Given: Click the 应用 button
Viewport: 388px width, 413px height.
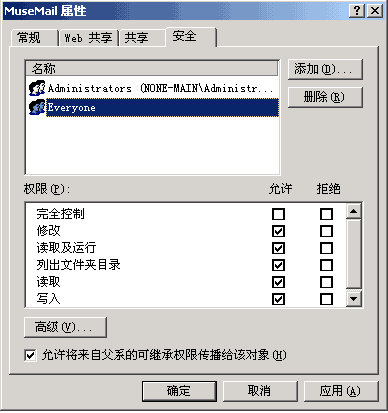Looking at the screenshot, I should pos(341,391).
